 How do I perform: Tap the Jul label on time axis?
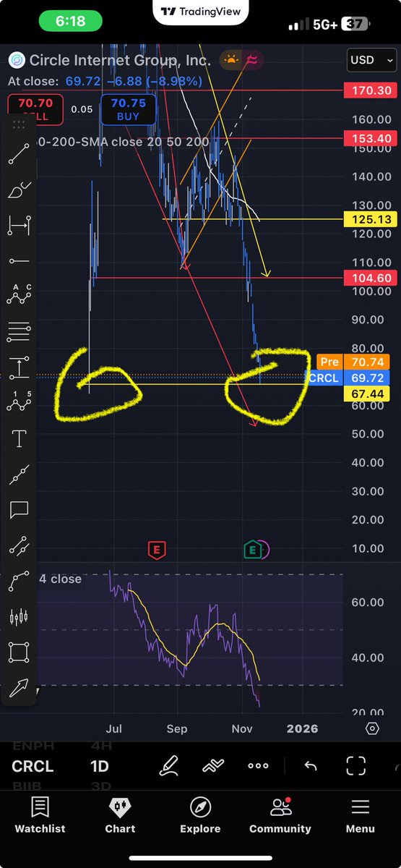click(113, 728)
